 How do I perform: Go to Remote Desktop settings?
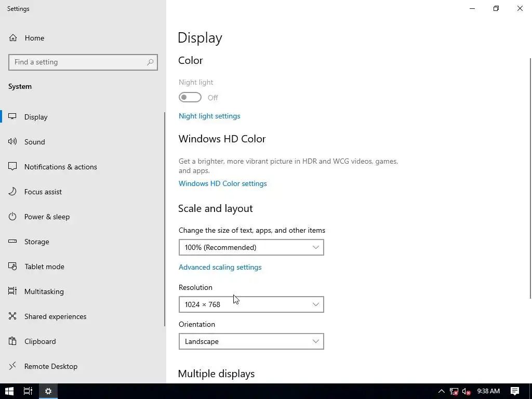click(82, 366)
